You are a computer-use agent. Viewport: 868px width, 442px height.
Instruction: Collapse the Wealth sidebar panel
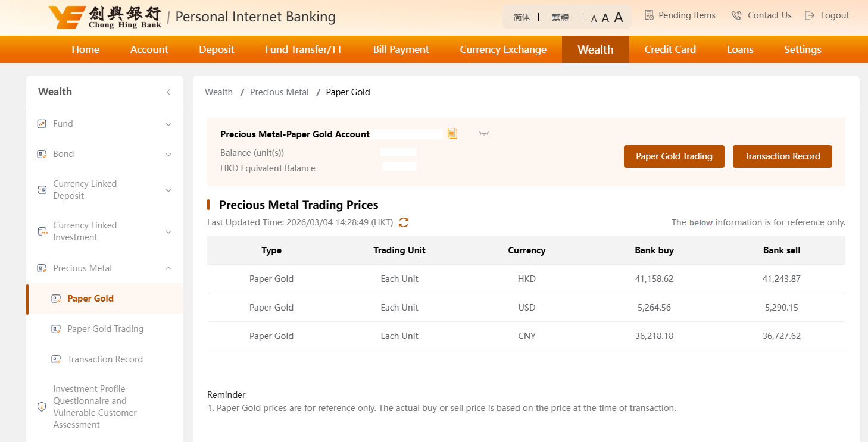[x=168, y=92]
